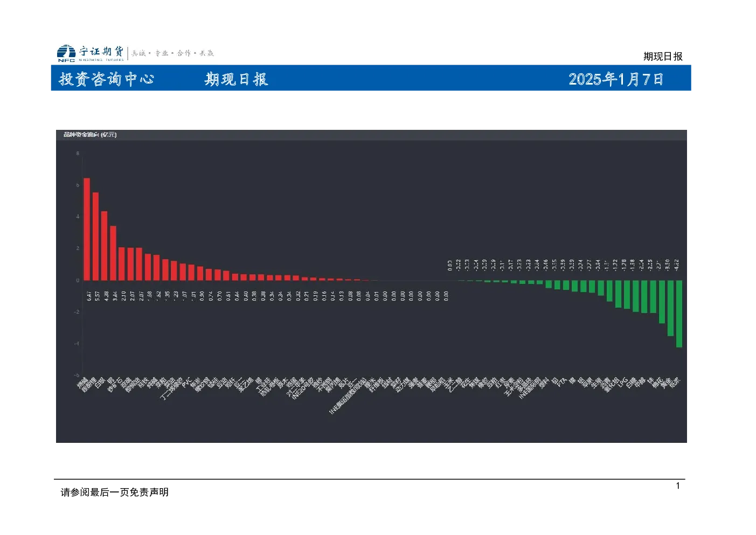Click the page number 1 at bottom right

click(678, 486)
